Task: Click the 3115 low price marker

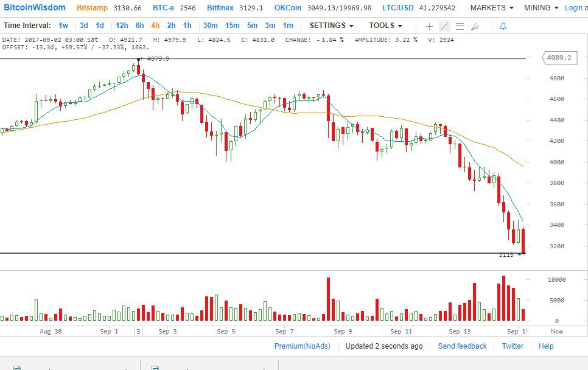Action: [506, 255]
